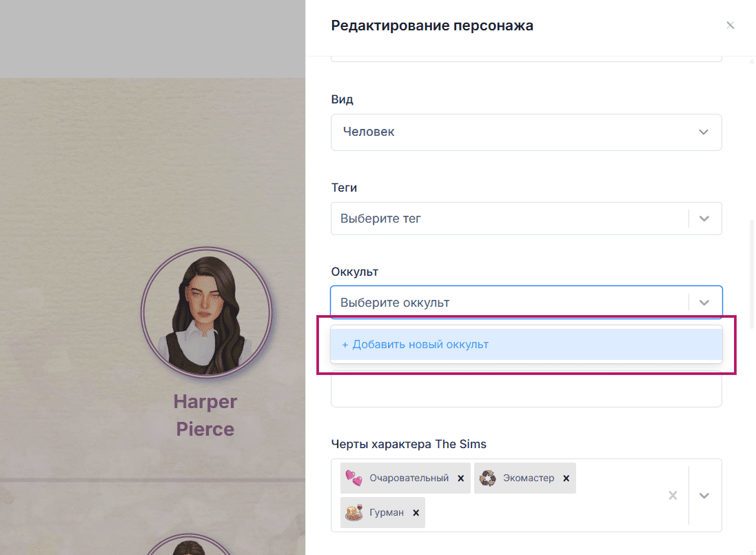756x555 pixels.
Task: Open the Вид dropdown showing Человек
Action: point(526,132)
